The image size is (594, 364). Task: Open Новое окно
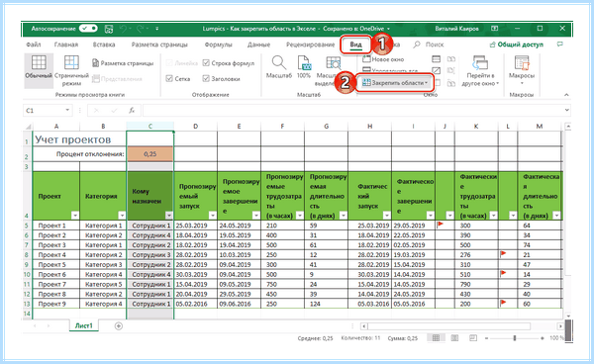click(383, 59)
